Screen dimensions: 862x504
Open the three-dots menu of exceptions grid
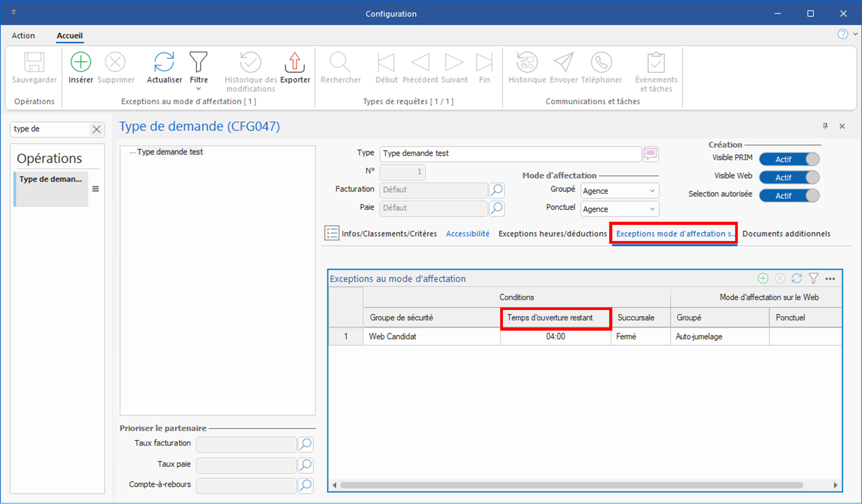click(830, 278)
